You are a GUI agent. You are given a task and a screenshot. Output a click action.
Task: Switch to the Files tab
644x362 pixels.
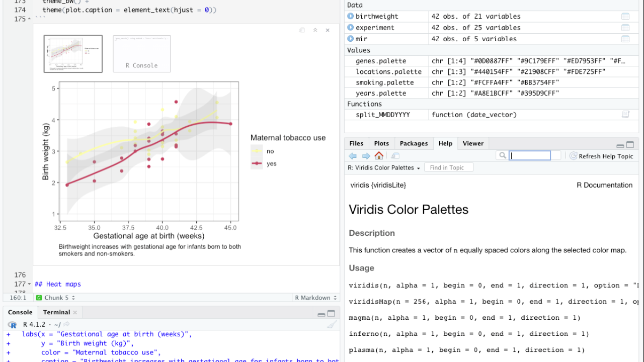click(x=356, y=143)
